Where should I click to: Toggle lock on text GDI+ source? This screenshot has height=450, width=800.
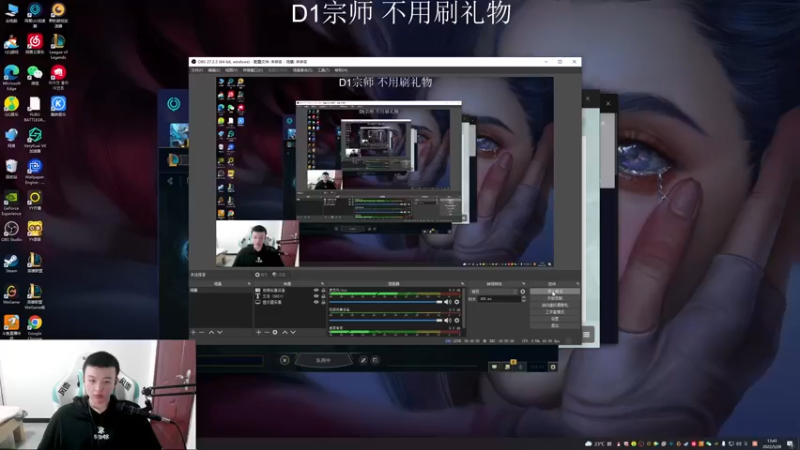323,296
